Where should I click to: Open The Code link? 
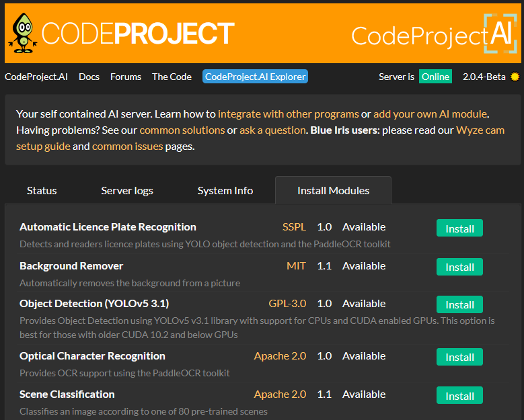(x=172, y=77)
